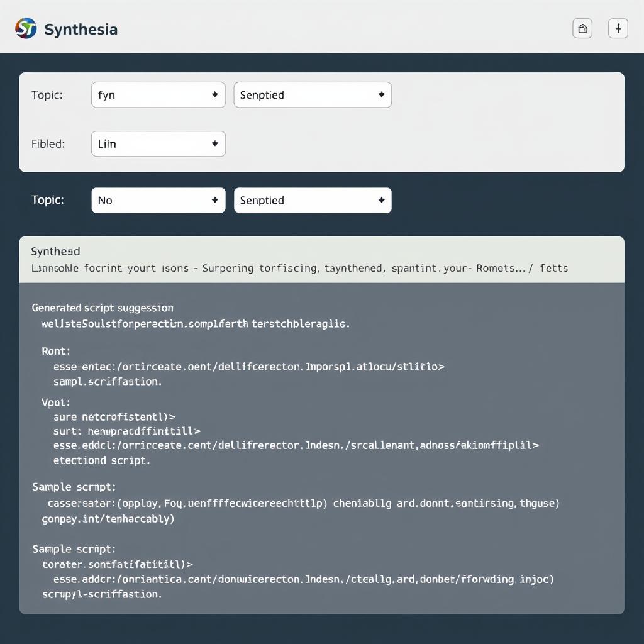Open the 'Senptied' dropdown beside 'fyn'
The image size is (644, 644).
point(313,94)
